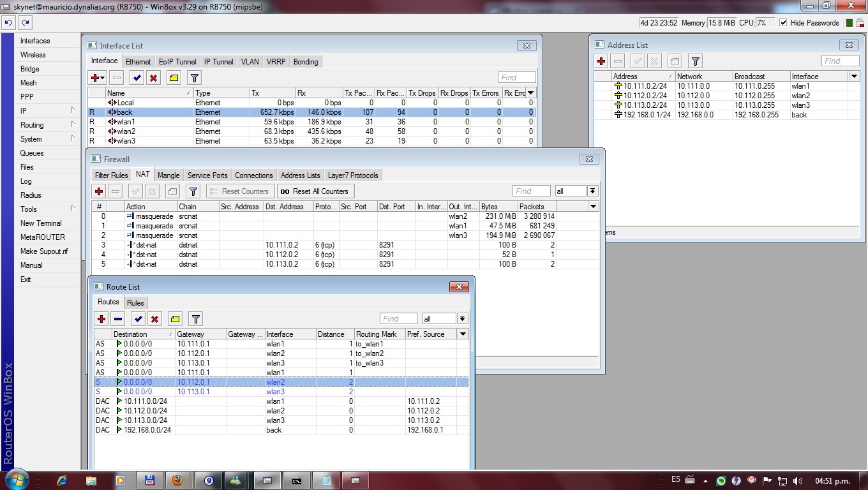Toggle the Hide Passwords checkbox
This screenshot has height=490, width=868.
783,23
